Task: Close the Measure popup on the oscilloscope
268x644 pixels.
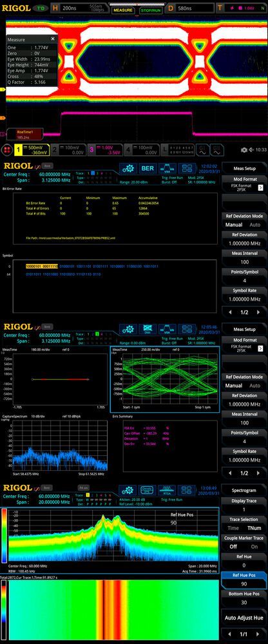Action: [x=53, y=39]
